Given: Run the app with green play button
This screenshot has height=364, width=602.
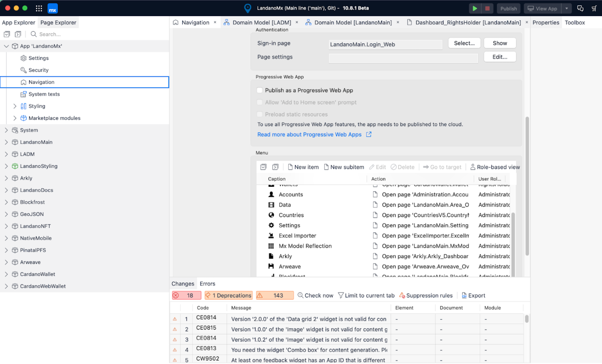Looking at the screenshot, I should pyautogui.click(x=475, y=8).
